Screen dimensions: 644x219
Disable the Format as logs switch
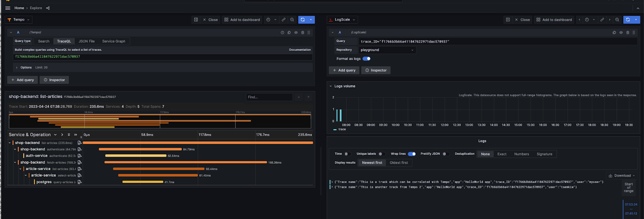[x=366, y=59]
